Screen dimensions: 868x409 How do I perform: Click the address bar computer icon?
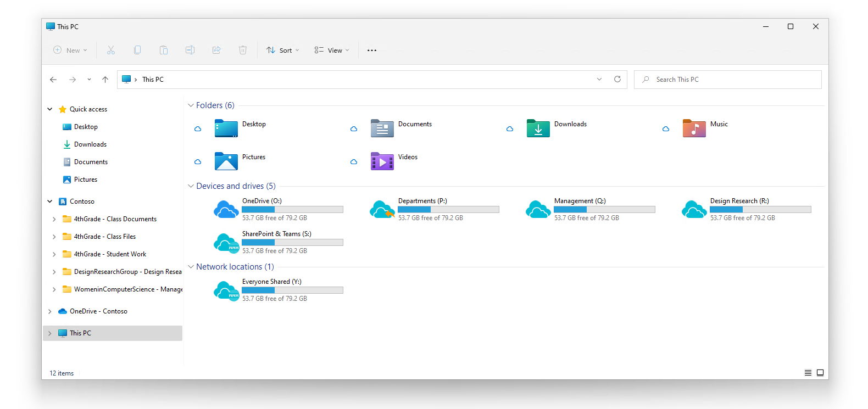pyautogui.click(x=126, y=79)
